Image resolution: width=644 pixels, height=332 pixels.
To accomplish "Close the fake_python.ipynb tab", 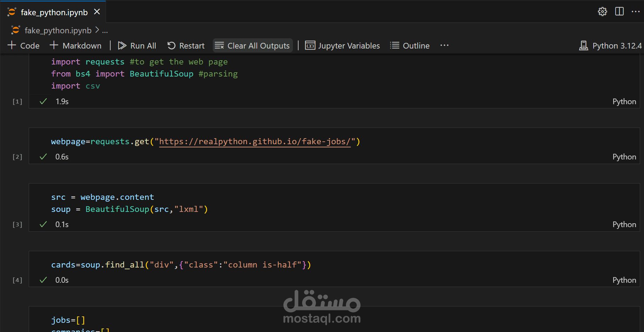I will [x=97, y=12].
